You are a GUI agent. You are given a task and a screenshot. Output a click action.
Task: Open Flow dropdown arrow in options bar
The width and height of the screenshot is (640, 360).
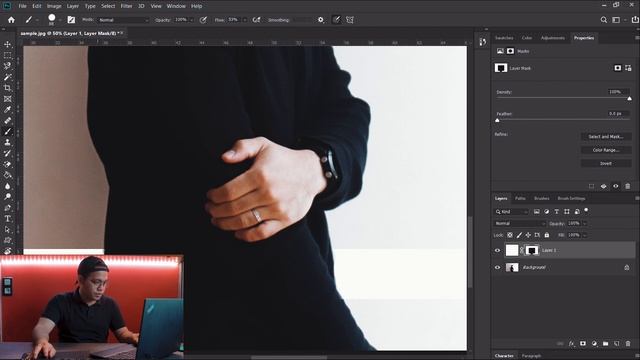[x=245, y=20]
